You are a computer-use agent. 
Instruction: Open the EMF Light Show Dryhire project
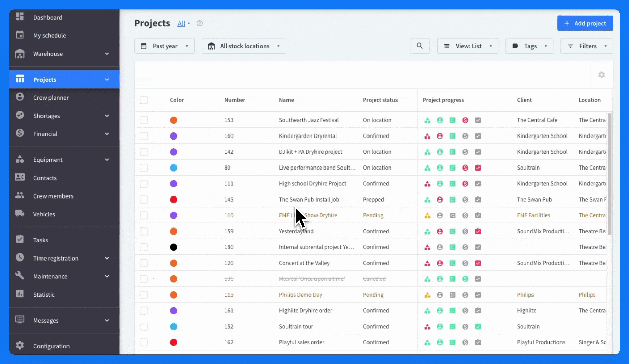pyautogui.click(x=308, y=215)
